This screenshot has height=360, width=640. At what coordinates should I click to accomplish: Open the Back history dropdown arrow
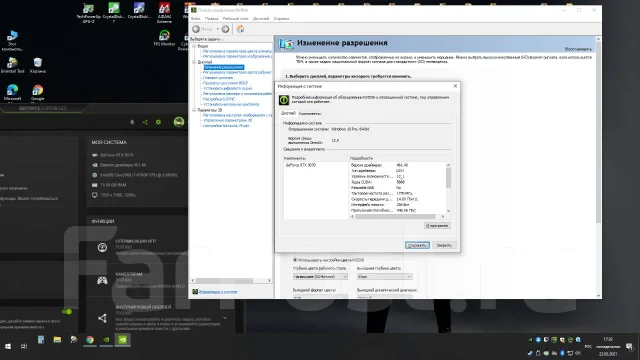218,29
